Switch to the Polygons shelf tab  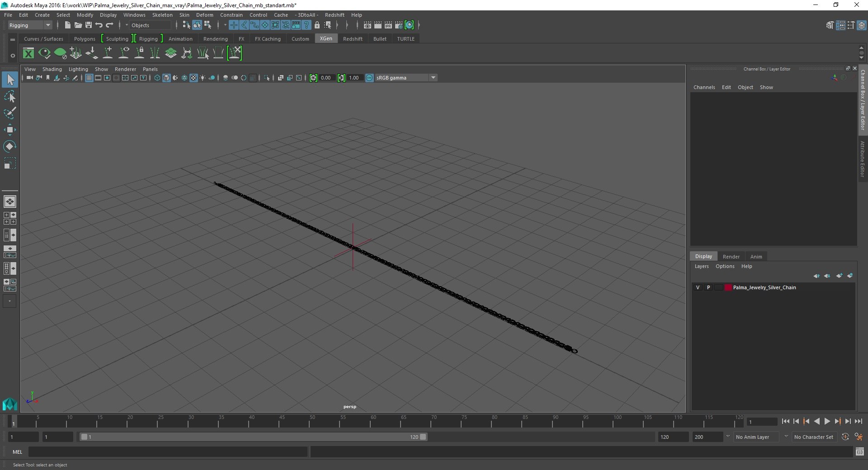[x=85, y=39]
